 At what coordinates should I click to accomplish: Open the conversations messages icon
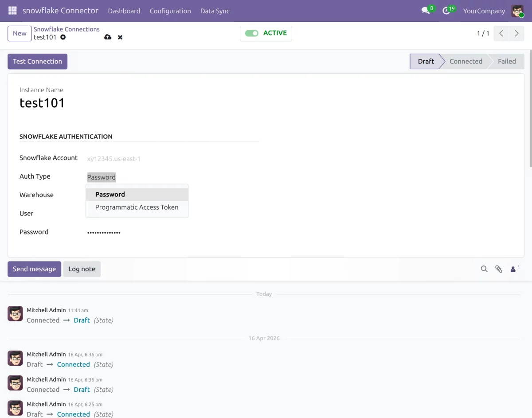coord(426,11)
